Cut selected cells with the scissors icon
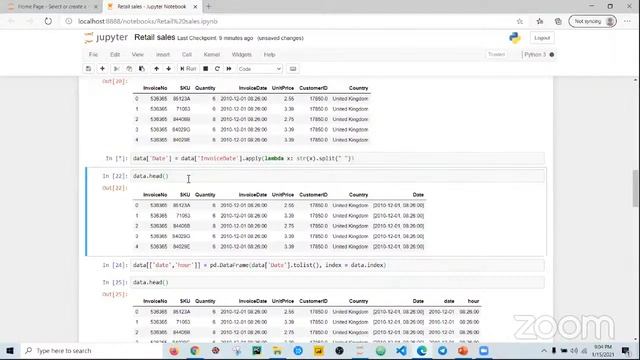 (117, 69)
